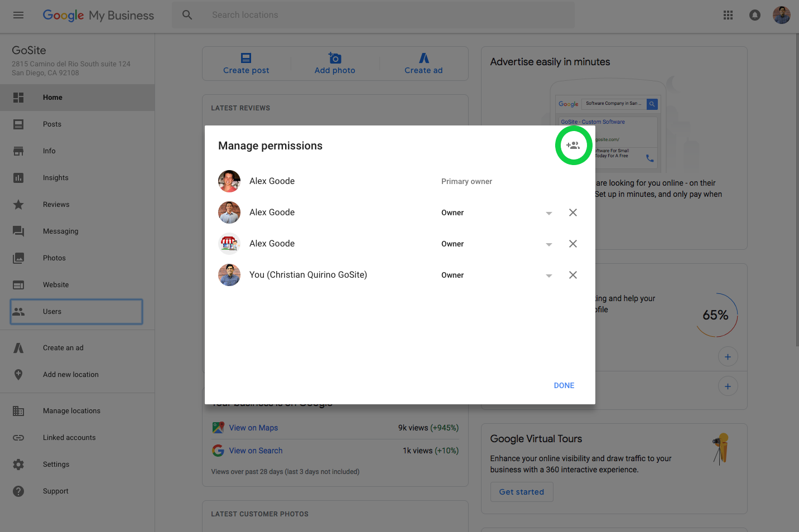Click the Google Maps icon
The height and width of the screenshot is (532, 799).
(x=218, y=428)
